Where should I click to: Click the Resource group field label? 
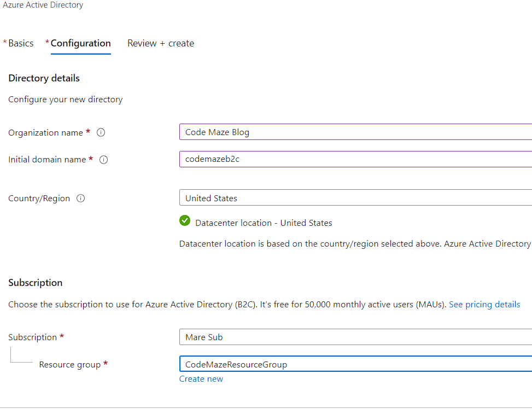click(x=70, y=365)
